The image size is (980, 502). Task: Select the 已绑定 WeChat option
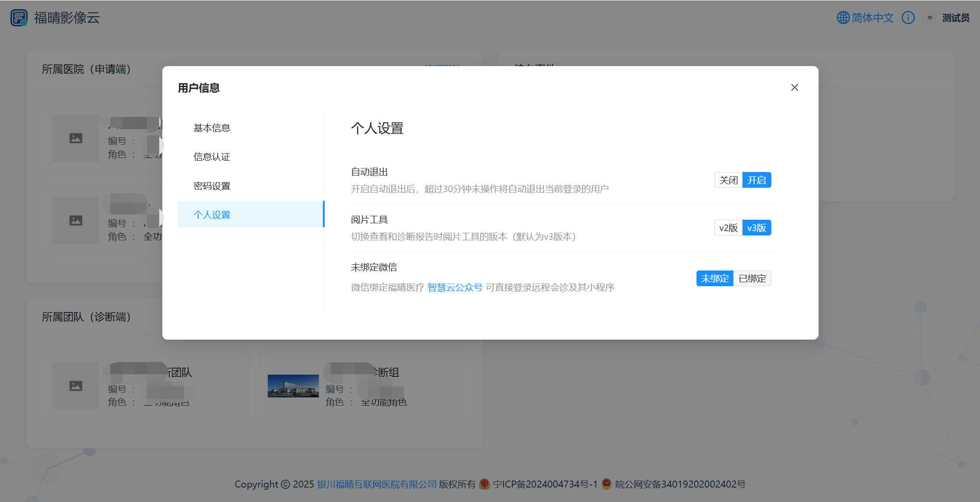tap(752, 279)
